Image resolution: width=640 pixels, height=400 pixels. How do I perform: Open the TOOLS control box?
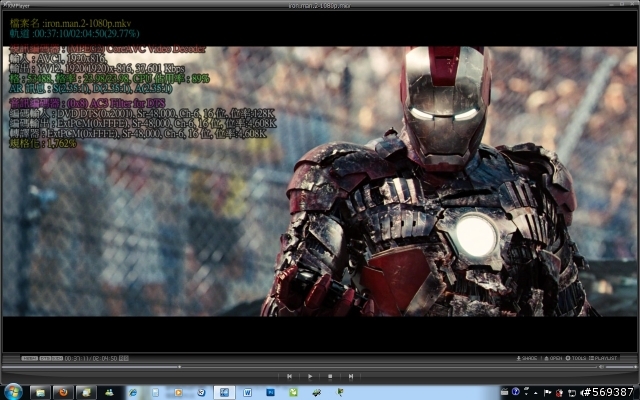point(576,358)
